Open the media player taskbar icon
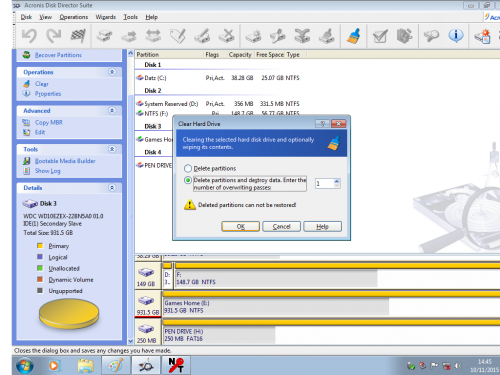Screen dimensions: 500x375 (x=54, y=366)
